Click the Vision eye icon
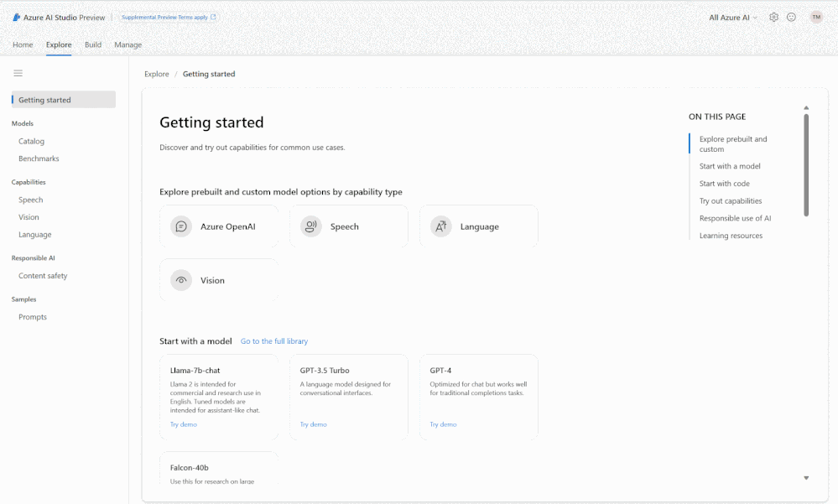 [x=181, y=280]
